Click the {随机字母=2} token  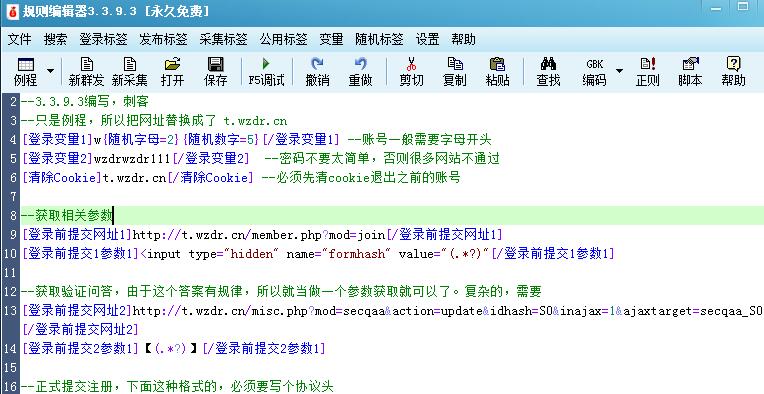(x=141, y=140)
